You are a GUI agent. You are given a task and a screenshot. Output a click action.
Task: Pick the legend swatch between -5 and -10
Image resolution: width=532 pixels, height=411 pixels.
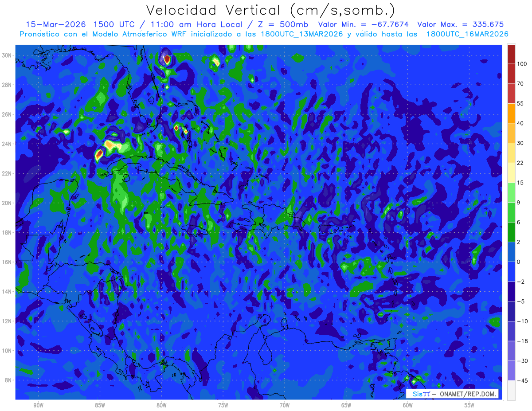coord(511,311)
